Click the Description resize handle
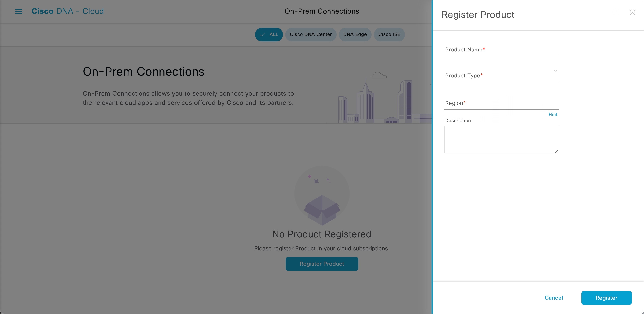The height and width of the screenshot is (314, 644). 556,151
